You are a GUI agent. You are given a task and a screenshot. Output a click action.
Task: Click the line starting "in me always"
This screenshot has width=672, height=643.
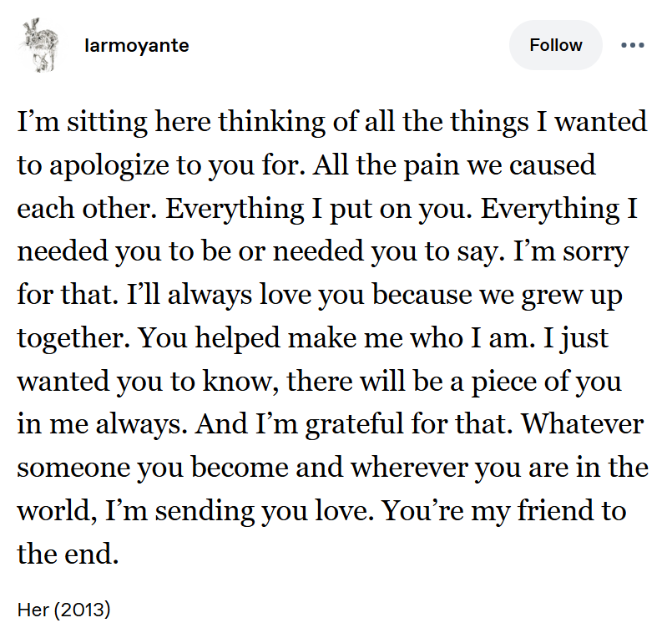(331, 424)
